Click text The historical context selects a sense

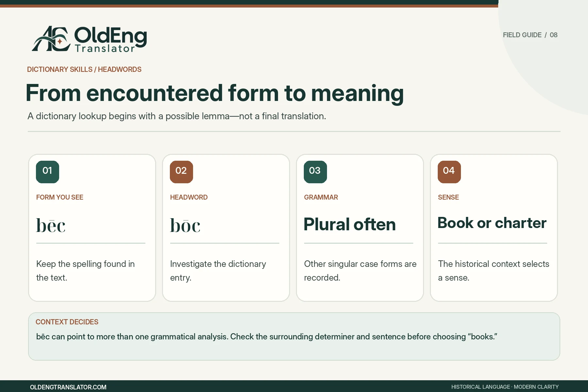tap(494, 271)
